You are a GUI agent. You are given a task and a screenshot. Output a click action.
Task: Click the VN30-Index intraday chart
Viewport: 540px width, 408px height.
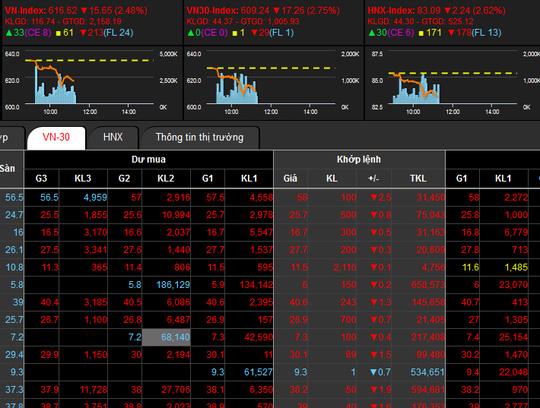pyautogui.click(x=273, y=83)
